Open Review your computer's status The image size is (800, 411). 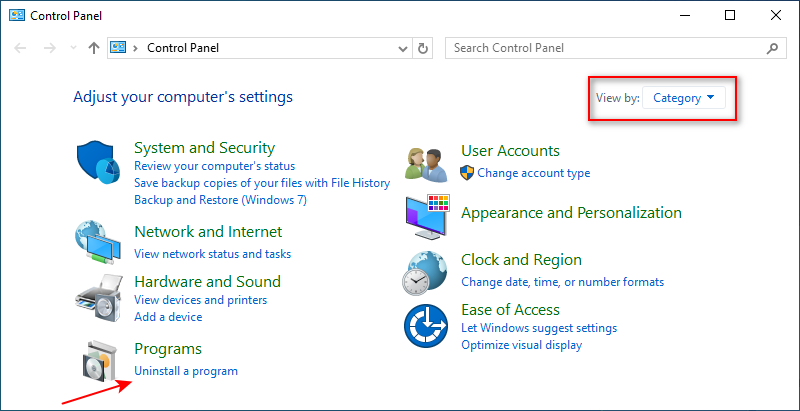[214, 166]
